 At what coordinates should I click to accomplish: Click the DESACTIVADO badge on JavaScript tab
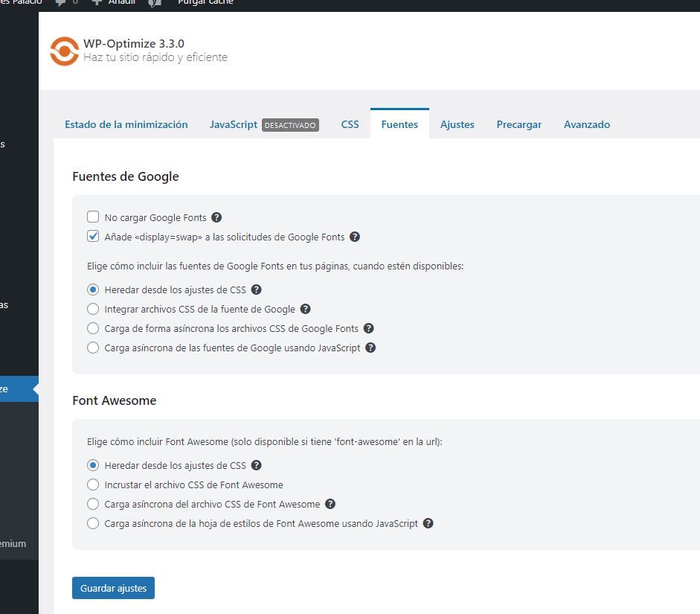[x=290, y=125]
